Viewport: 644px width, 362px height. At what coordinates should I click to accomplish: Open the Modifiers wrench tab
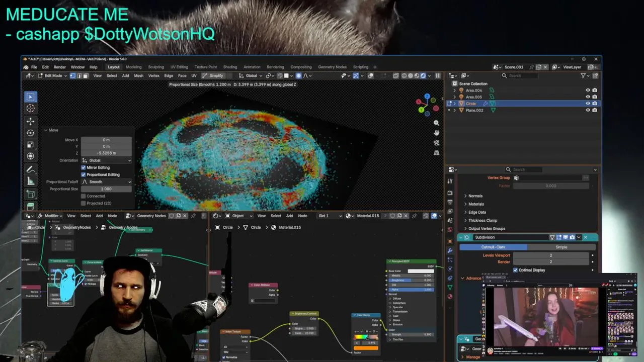point(450,250)
